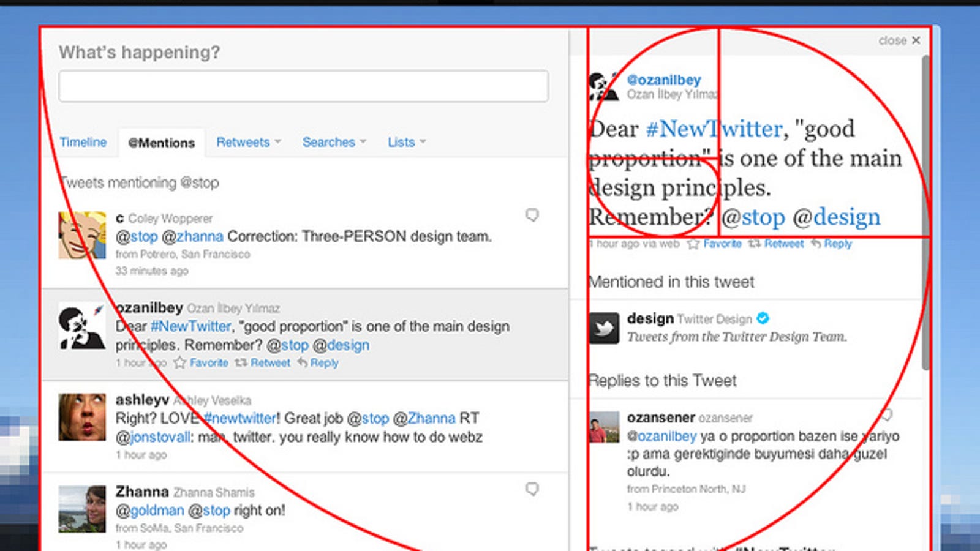Open @goldman mention in Zhanna's tweet
This screenshot has height=551, width=980.
point(149,510)
